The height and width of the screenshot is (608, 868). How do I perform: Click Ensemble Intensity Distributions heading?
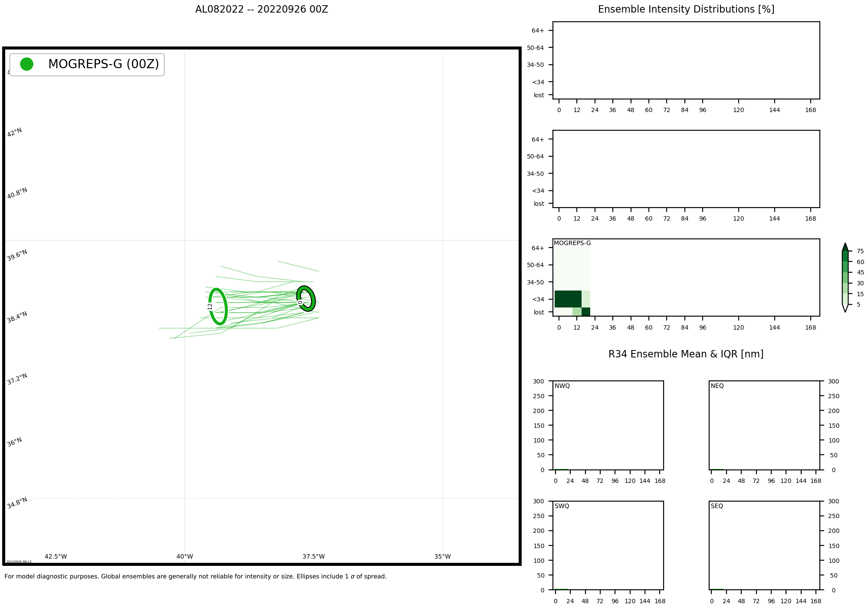[686, 10]
